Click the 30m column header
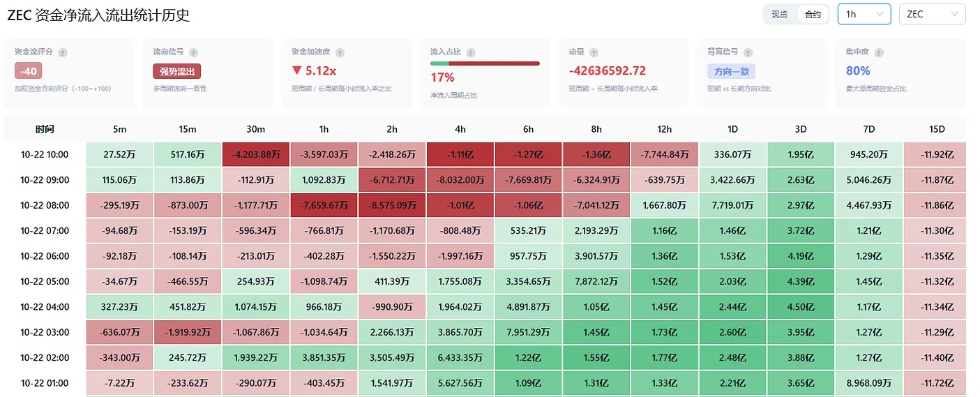 click(255, 129)
